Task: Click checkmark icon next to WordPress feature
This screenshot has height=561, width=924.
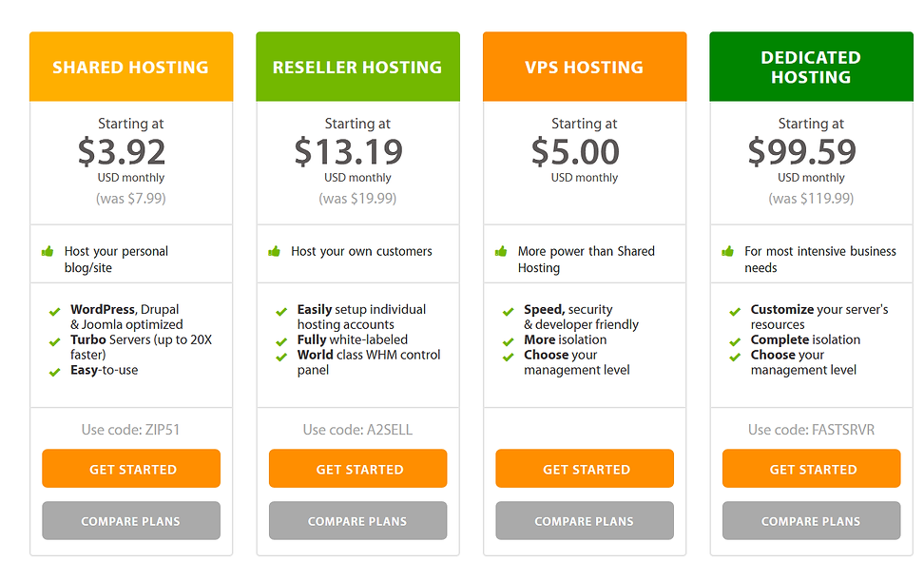Action: click(55, 311)
